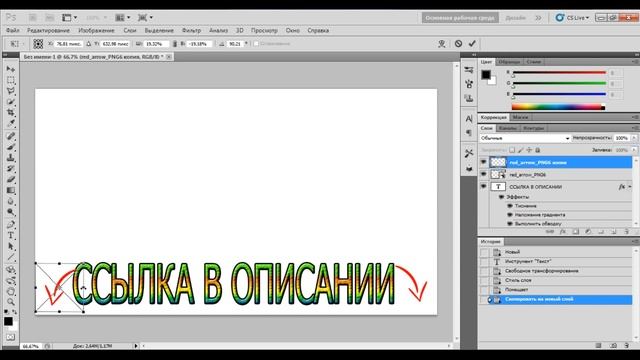Select the Healing Brush tool
Screen dimensions: 640x360
(x=11, y=136)
